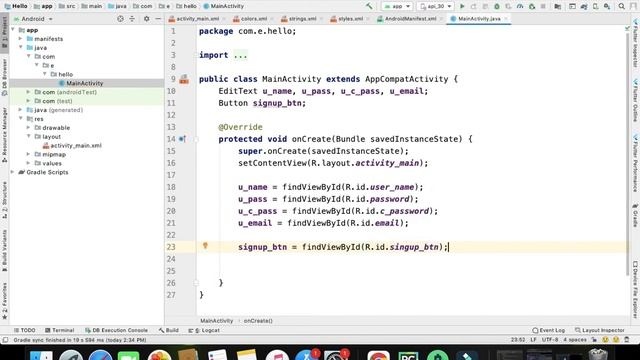This screenshot has height=360, width=640.
Task: Click the LF line separator in status bar
Action: [x=533, y=340]
